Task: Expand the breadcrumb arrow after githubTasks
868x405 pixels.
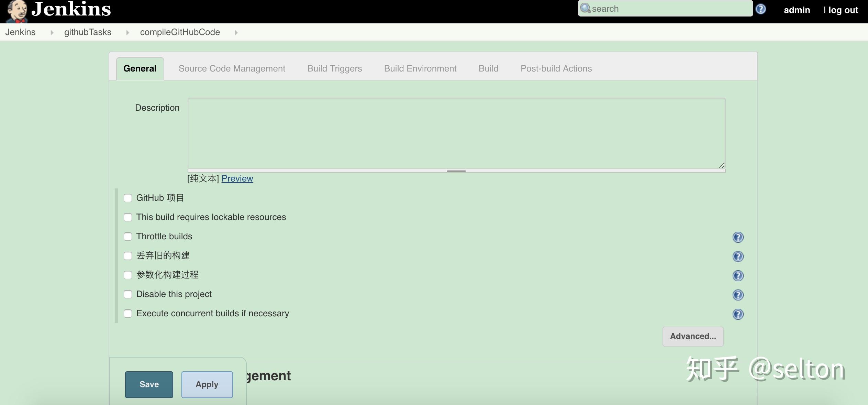Action: [127, 32]
